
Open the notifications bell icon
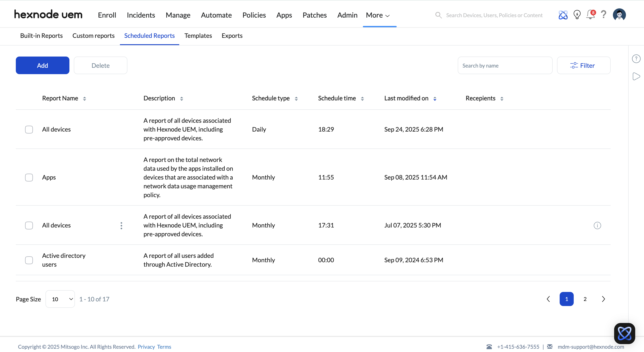[x=590, y=15]
